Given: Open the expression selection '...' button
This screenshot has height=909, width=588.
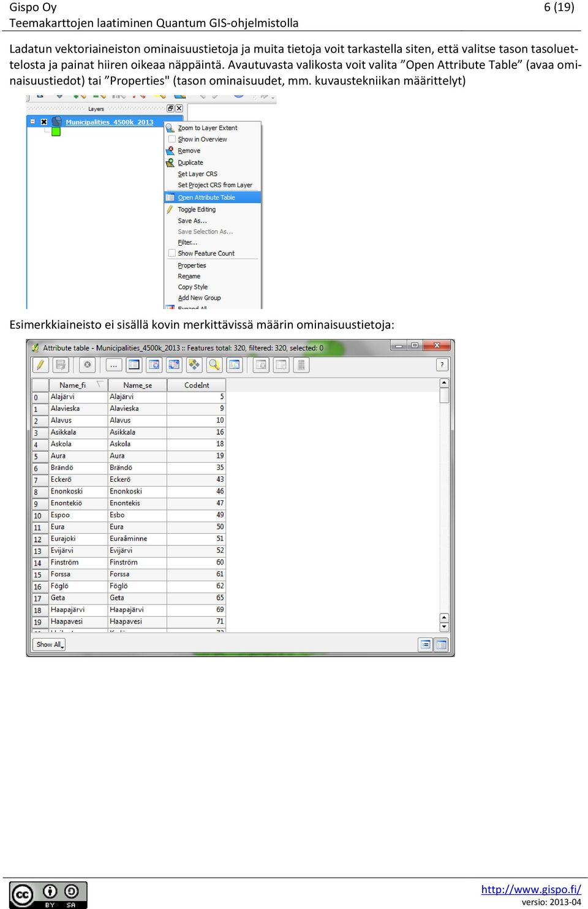Looking at the screenshot, I should coord(114,365).
